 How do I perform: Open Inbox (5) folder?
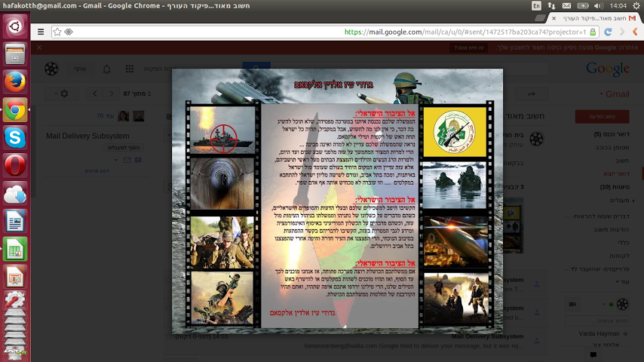point(612,134)
